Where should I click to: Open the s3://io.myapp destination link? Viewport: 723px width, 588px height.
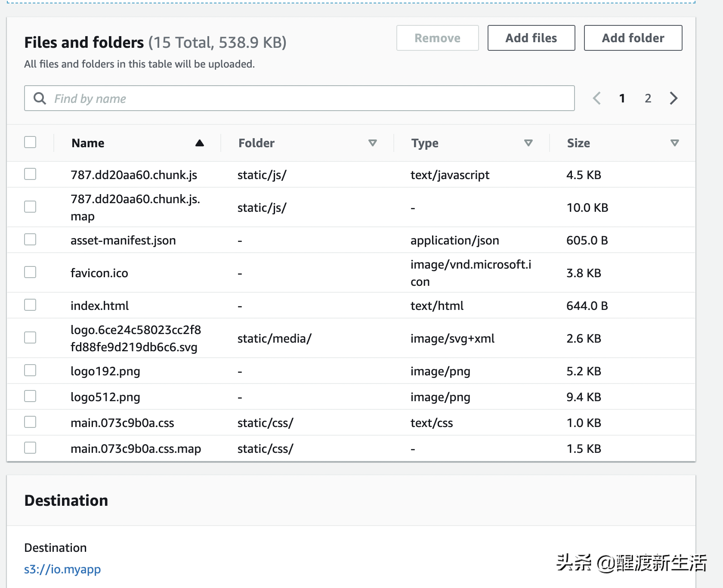coord(62,569)
